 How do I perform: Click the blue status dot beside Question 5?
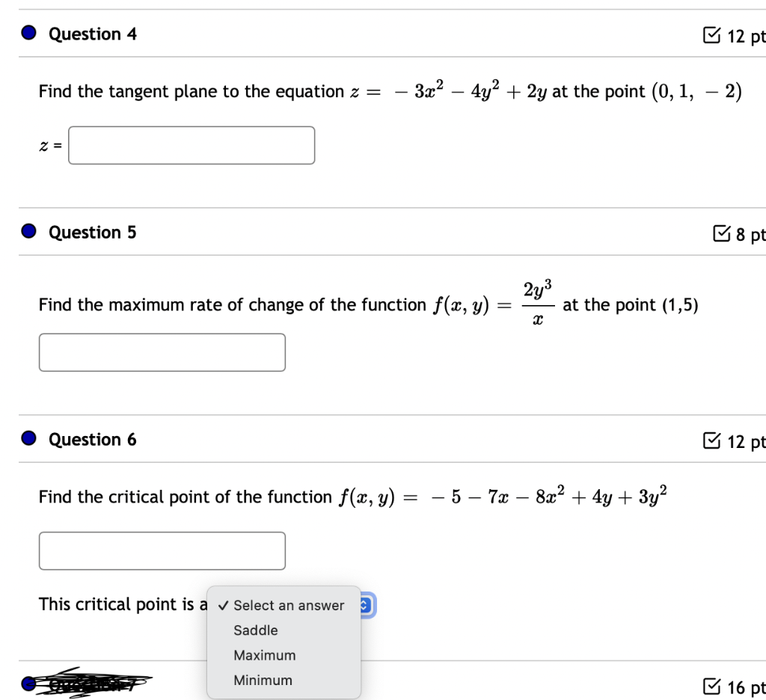click(28, 231)
